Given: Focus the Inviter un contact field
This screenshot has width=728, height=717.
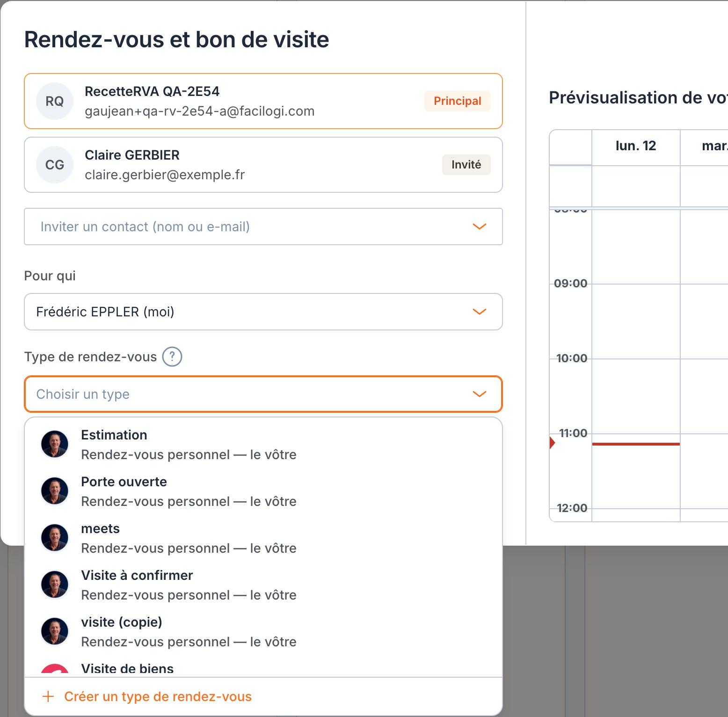Looking at the screenshot, I should [263, 227].
